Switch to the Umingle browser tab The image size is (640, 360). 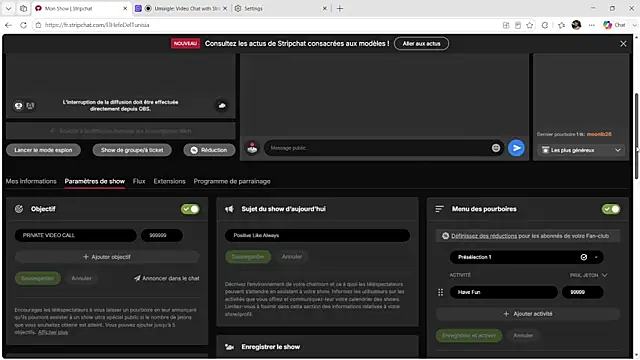pos(182,8)
